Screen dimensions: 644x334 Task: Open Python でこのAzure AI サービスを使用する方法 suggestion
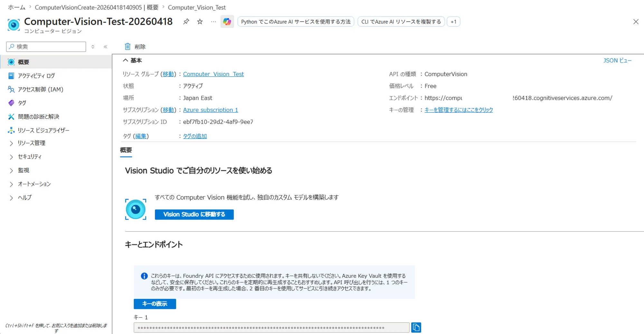point(296,22)
